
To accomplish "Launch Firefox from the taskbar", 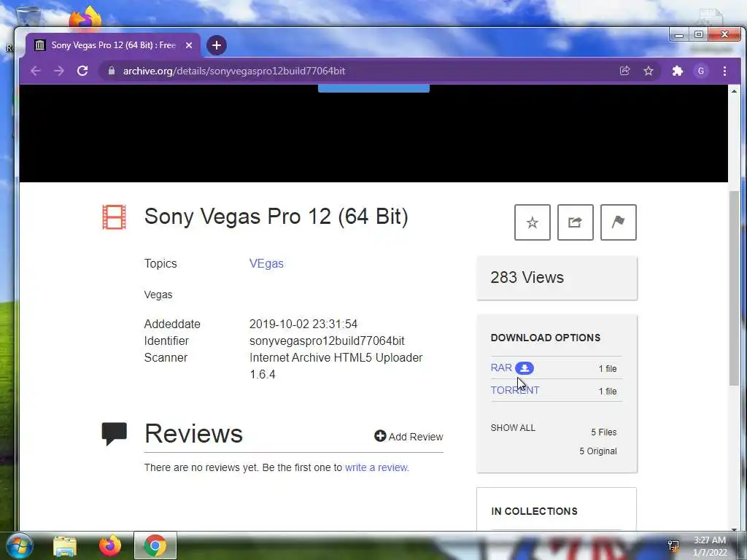I will pyautogui.click(x=110, y=545).
